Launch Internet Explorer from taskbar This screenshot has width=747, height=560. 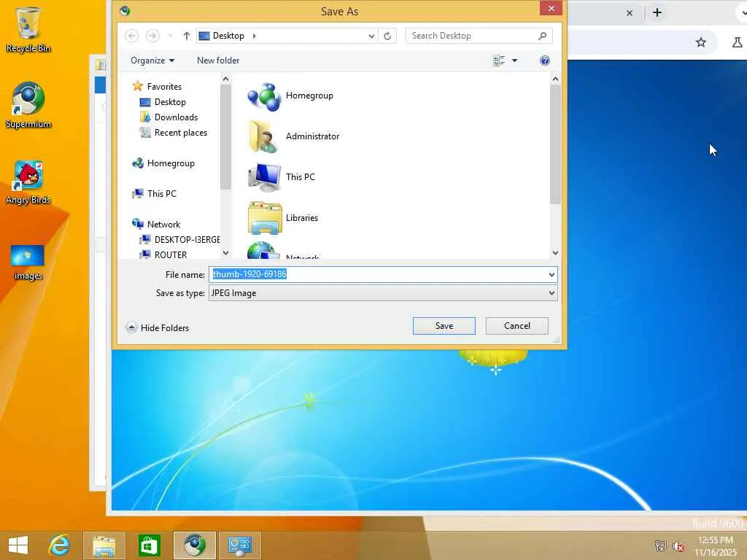pos(60,545)
